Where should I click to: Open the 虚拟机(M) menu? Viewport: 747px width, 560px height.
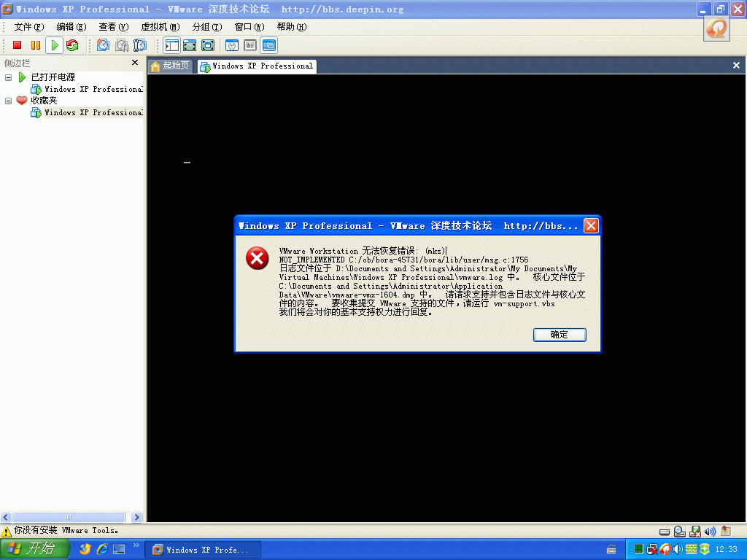point(160,27)
